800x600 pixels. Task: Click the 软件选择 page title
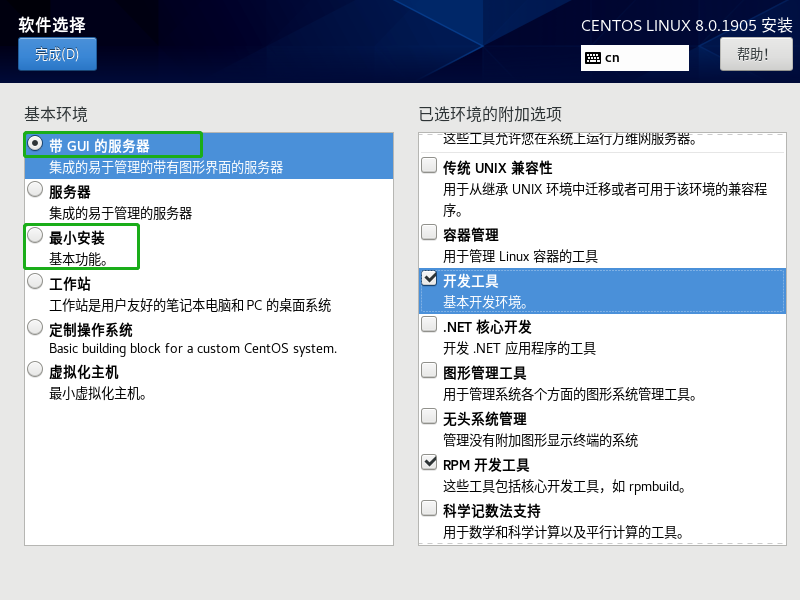[x=52, y=24]
